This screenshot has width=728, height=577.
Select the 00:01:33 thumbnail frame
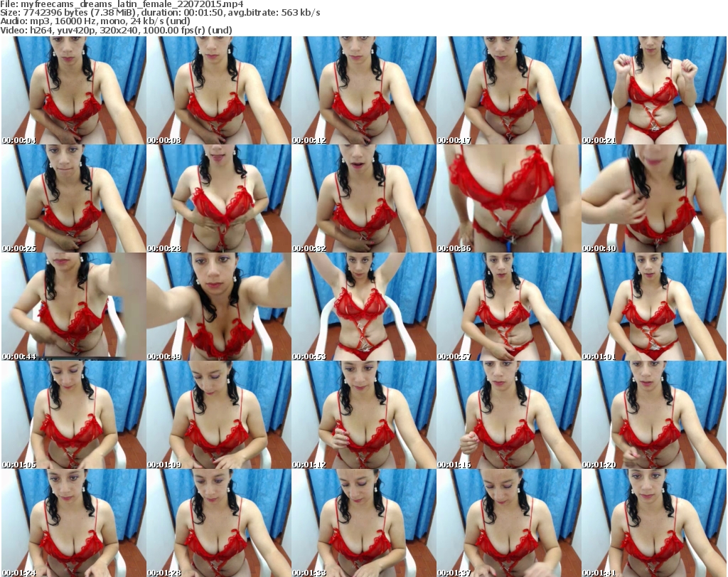364,523
